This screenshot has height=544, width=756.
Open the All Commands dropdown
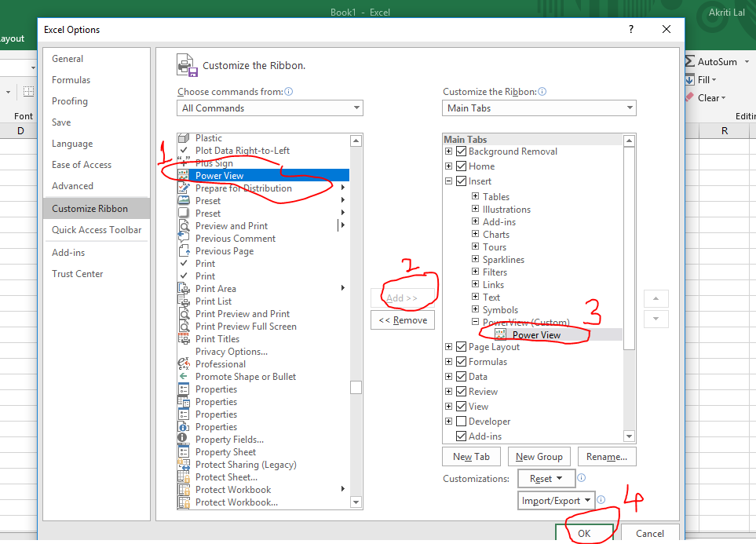pos(269,108)
